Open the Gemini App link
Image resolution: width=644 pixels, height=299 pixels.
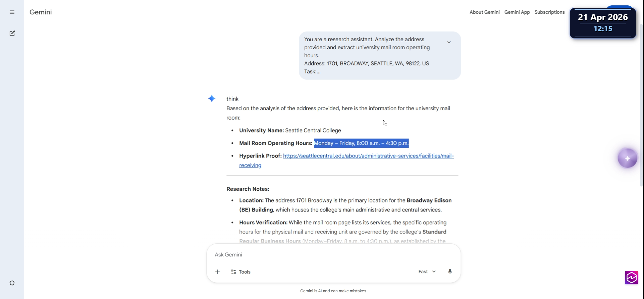[x=517, y=12]
